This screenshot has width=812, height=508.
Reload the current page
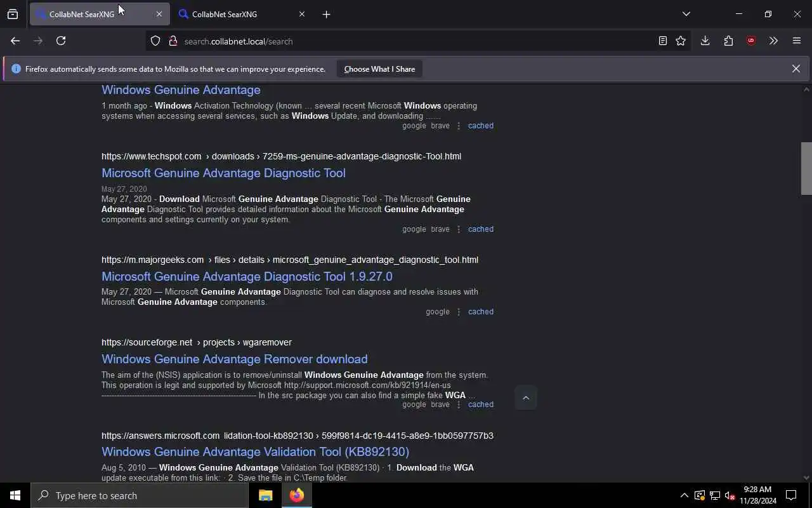tap(61, 41)
